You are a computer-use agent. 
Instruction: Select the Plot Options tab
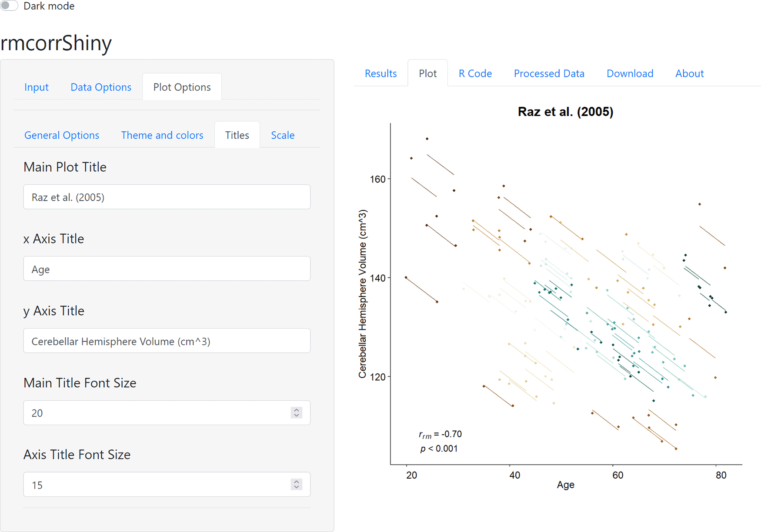coord(182,87)
